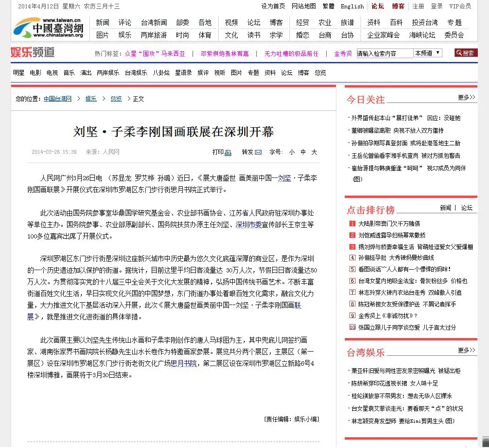Click 总览 breadcrumb link
Viewport: 489px width, 448px height.
point(116,99)
